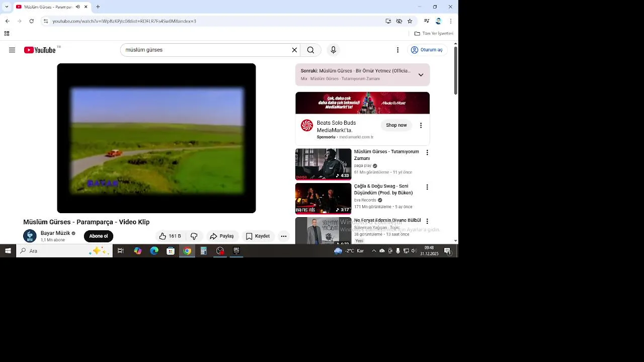Viewport: 644px width, 362px height.
Task: Open the Windows Start menu
Action: [8, 251]
